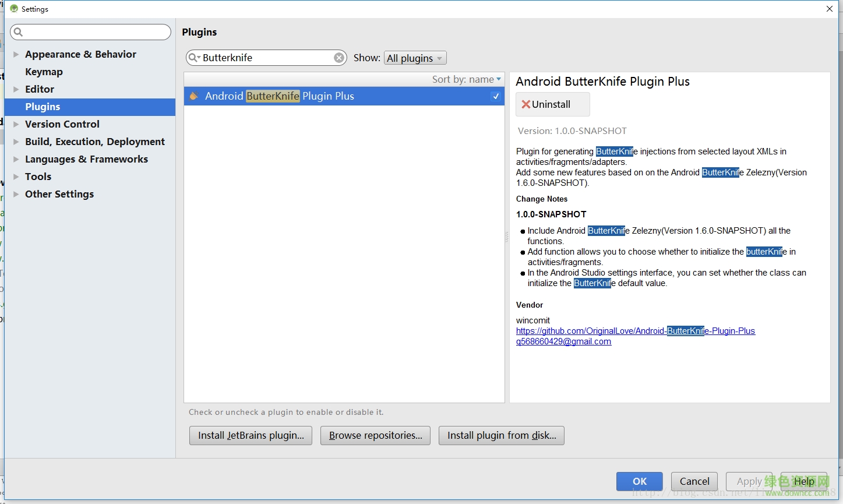Screen dimensions: 843x504
Task: Expand the Appearance & Behavior section
Action: point(16,54)
